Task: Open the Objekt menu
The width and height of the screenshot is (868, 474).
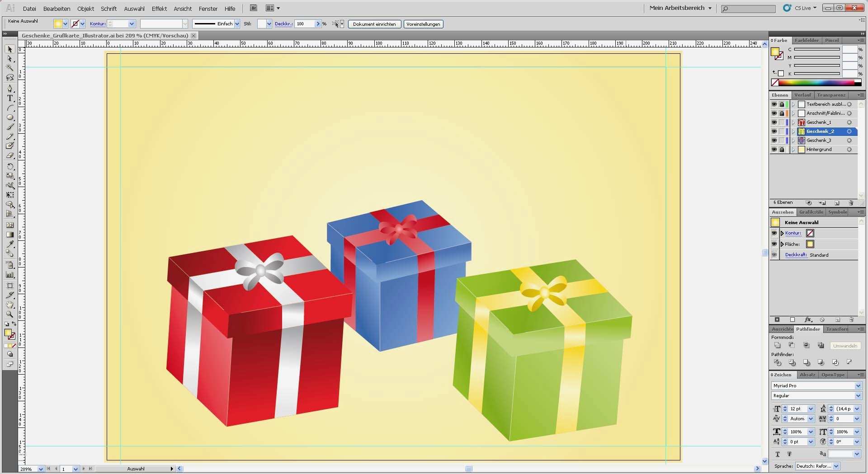Action: 85,9
